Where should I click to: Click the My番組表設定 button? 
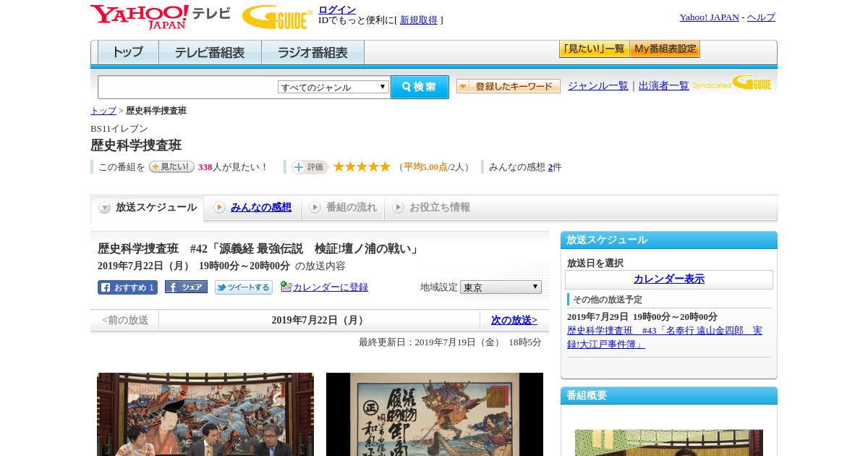665,49
